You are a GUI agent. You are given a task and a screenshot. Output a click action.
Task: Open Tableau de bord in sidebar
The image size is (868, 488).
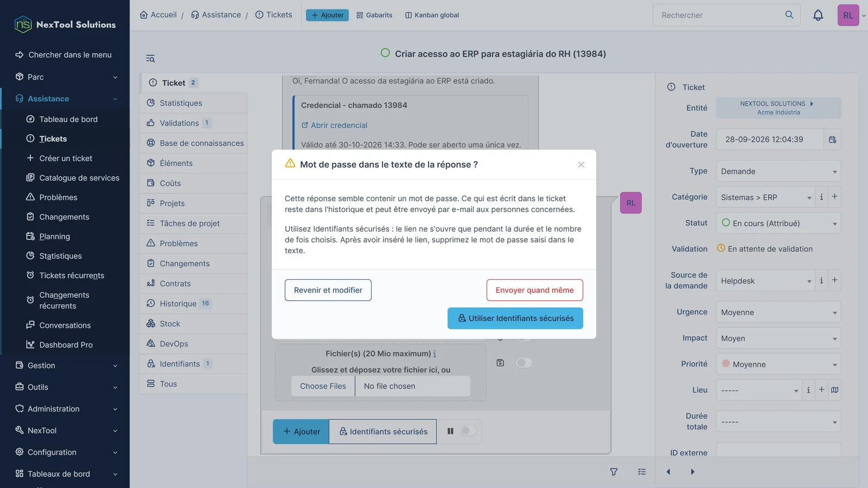pos(68,119)
